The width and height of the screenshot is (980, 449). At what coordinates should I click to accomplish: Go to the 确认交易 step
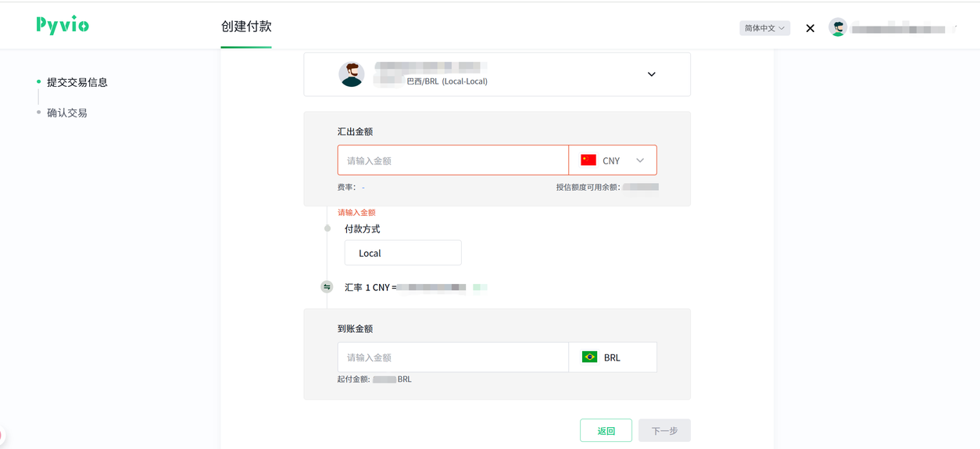67,113
